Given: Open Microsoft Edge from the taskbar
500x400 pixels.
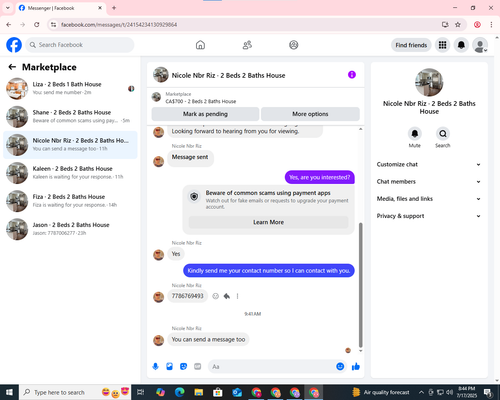Looking at the screenshot, I should [180, 392].
